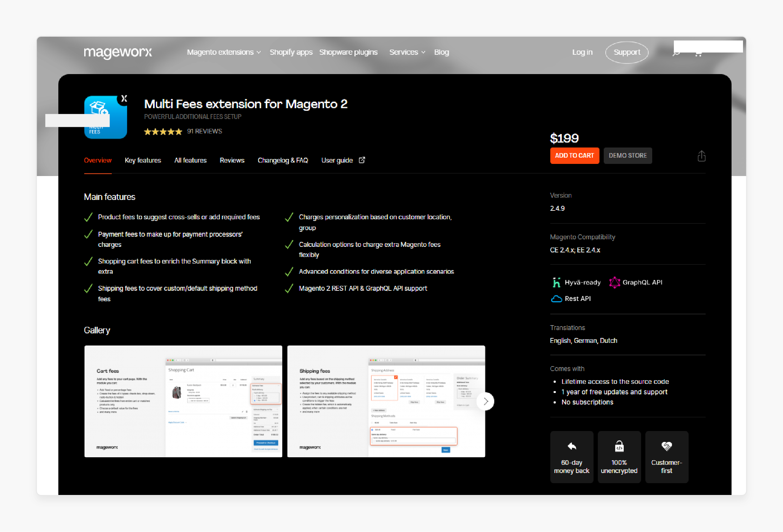The height and width of the screenshot is (532, 783).
Task: Open the DEMO STORE
Action: 627,156
